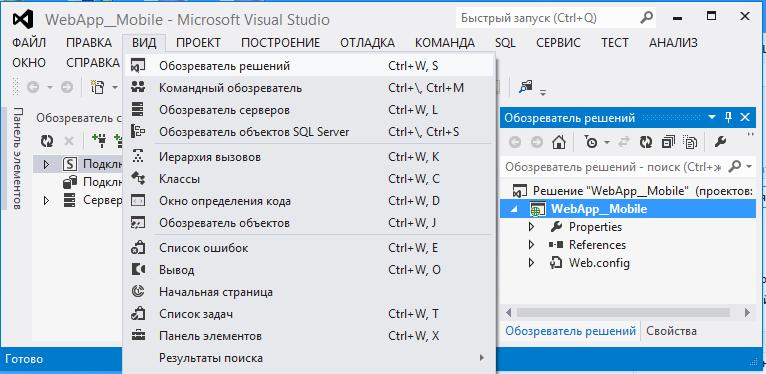
Task: Open the ПОСТРОЕНИЕ menu
Action: tap(280, 43)
